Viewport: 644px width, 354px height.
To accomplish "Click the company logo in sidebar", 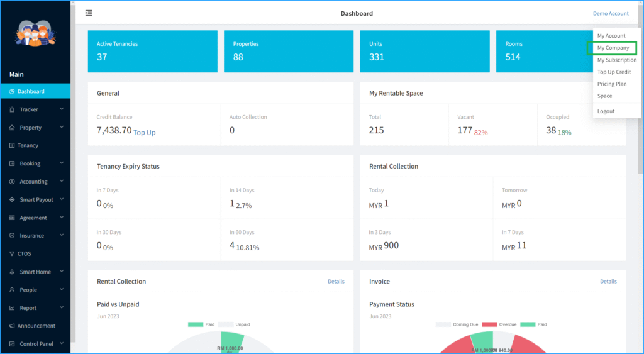I will 35,35.
